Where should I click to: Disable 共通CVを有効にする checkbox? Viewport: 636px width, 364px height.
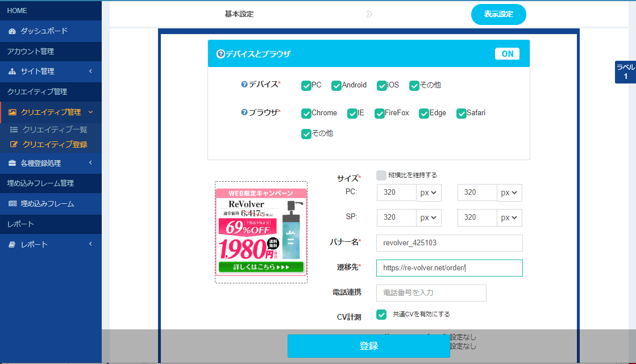[381, 315]
